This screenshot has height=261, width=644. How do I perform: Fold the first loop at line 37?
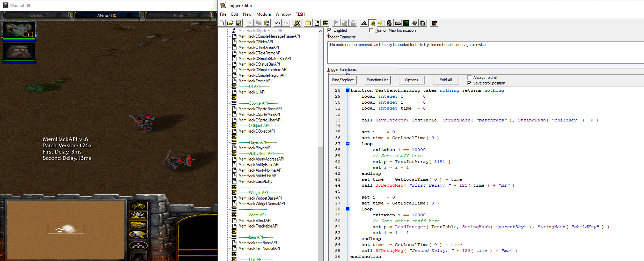pyautogui.click(x=347, y=144)
